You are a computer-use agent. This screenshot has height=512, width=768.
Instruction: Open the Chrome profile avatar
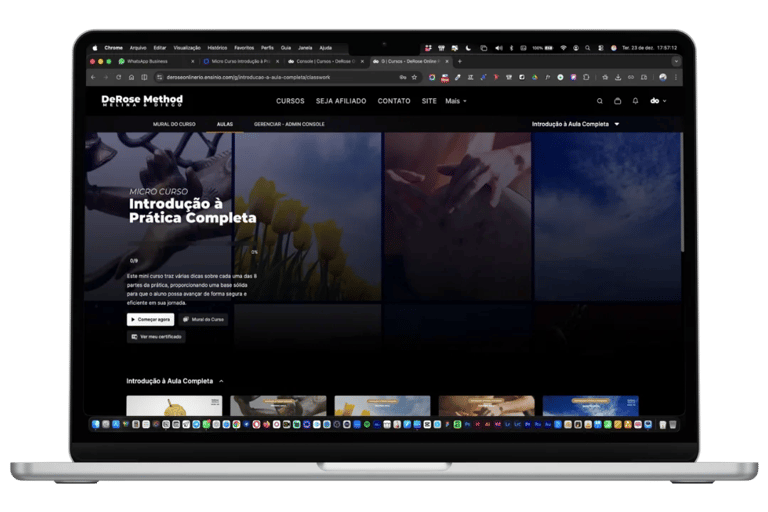[663, 77]
